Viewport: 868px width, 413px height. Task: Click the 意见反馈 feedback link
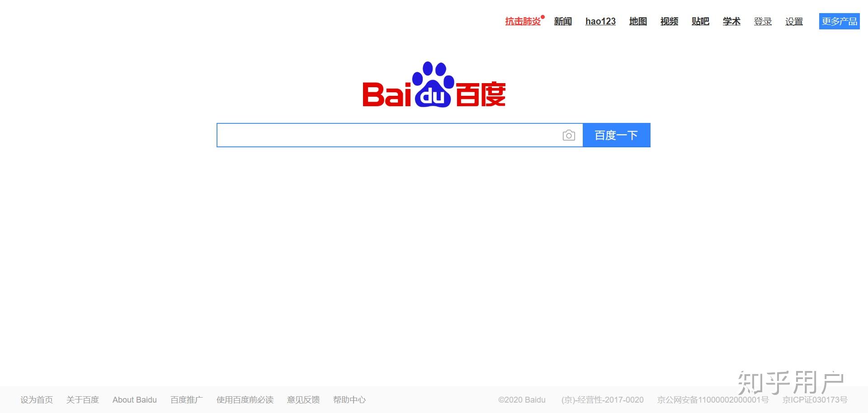(303, 400)
